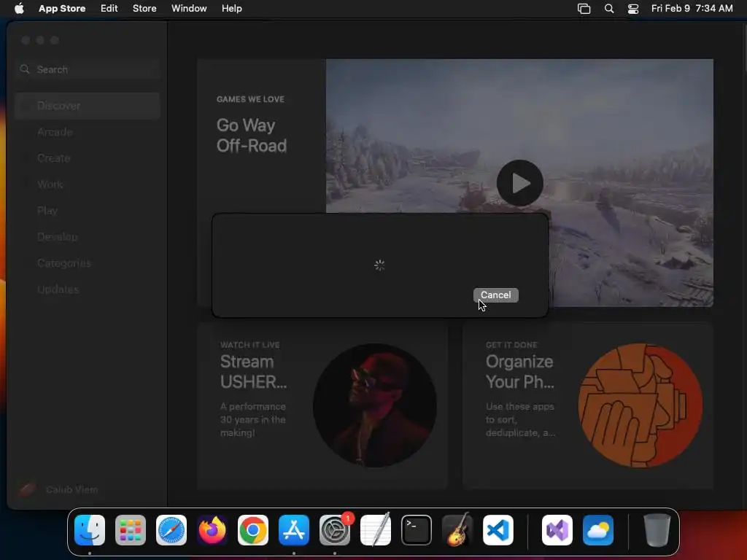The image size is (747, 560).
Task: Launch GarageBand from the Dock
Action: (457, 530)
